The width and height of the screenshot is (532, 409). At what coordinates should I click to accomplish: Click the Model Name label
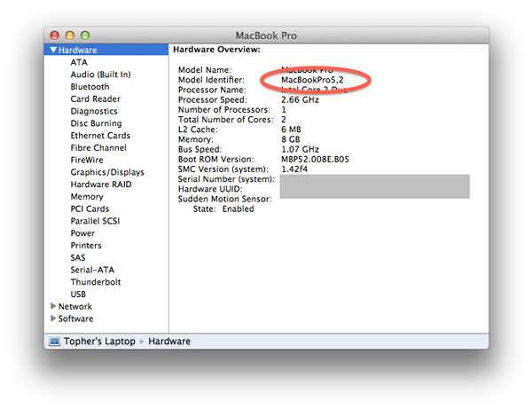pos(205,70)
